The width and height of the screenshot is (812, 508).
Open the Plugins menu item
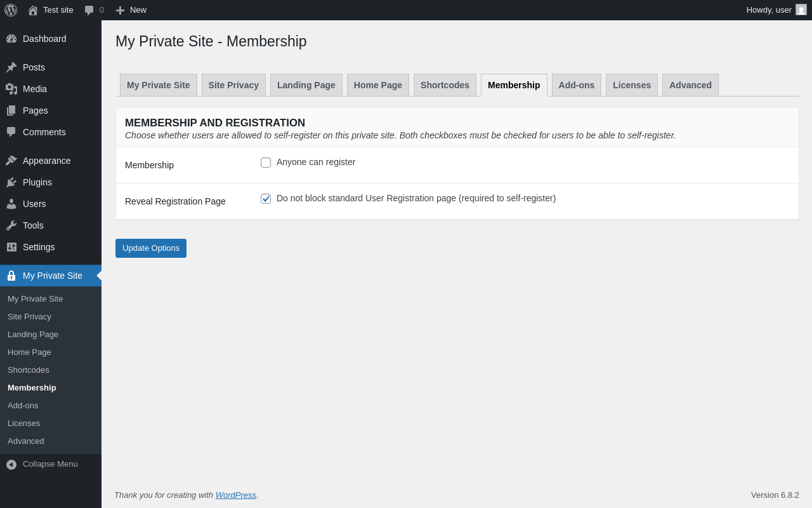coord(51,182)
